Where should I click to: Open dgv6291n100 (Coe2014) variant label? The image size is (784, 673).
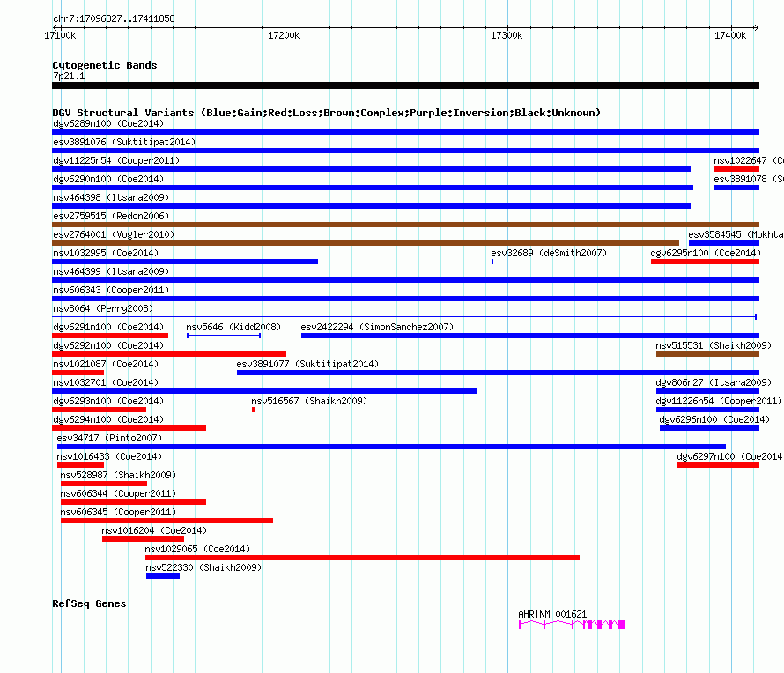tap(108, 327)
